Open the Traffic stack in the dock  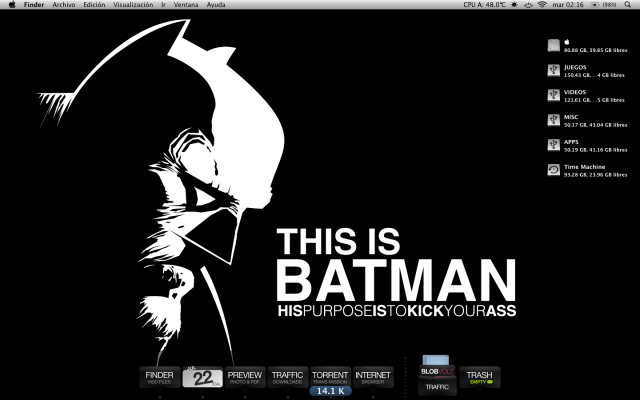(437, 387)
